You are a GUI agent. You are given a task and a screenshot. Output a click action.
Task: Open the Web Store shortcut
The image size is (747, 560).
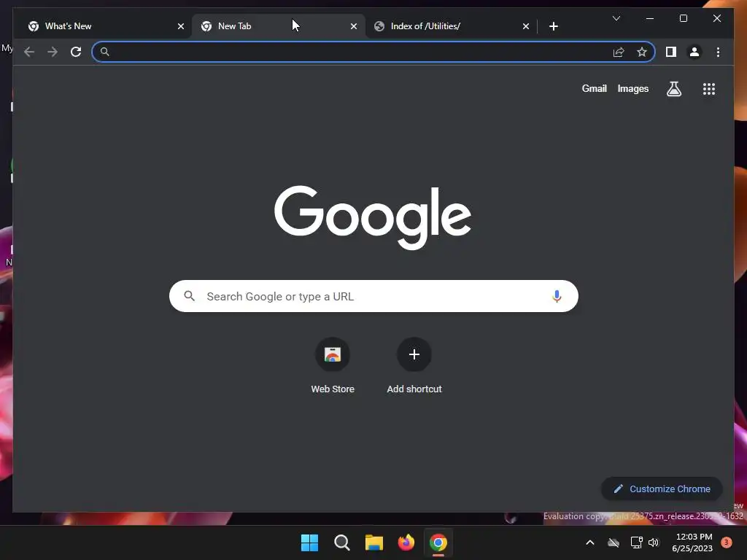[333, 366]
